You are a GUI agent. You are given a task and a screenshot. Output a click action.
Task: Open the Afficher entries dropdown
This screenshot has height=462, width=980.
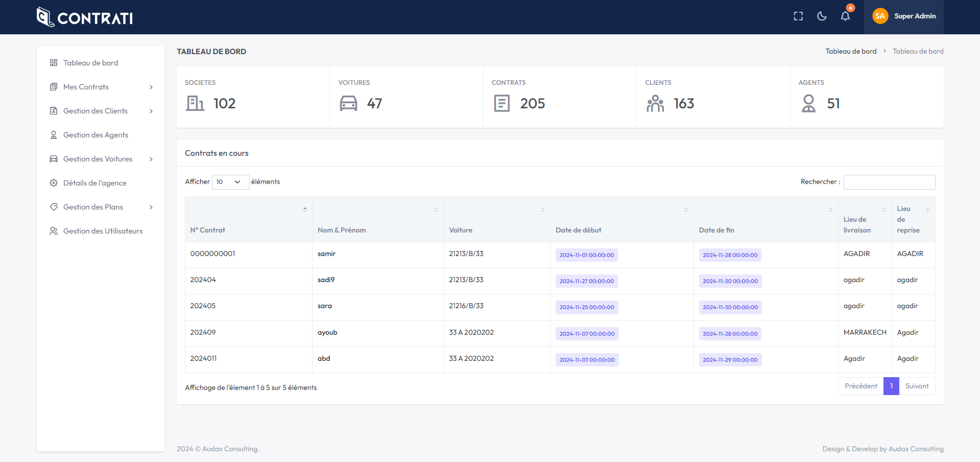point(230,182)
